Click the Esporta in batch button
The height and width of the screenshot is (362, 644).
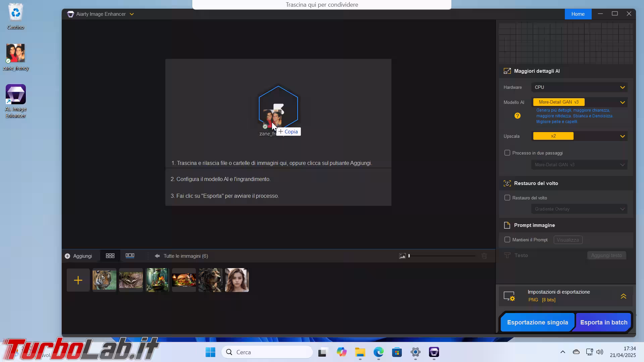603,322
